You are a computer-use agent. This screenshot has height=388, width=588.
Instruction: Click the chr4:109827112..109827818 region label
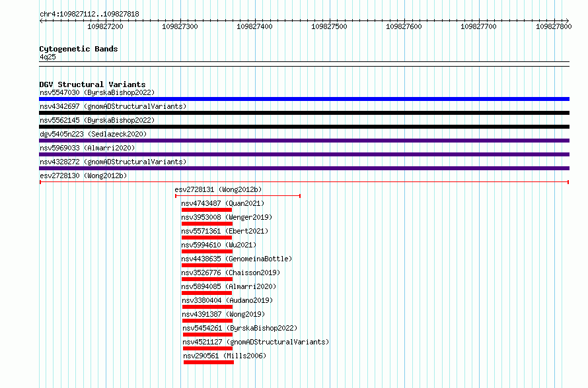(89, 15)
